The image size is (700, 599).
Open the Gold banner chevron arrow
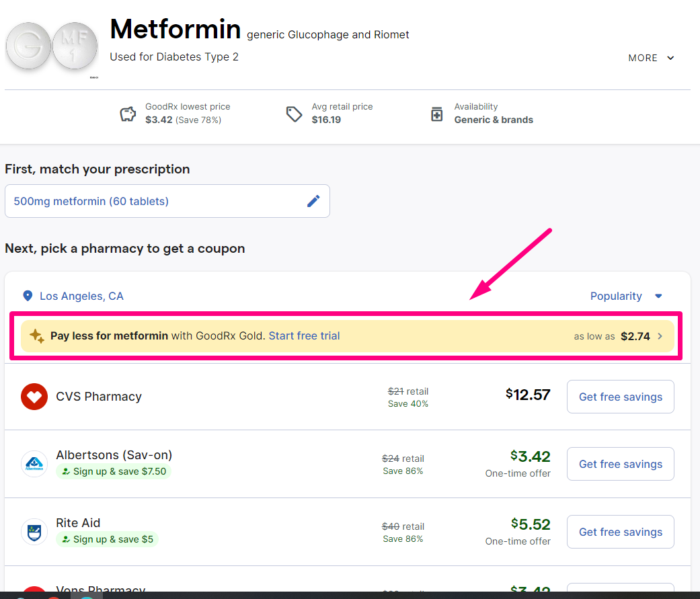pyautogui.click(x=660, y=336)
